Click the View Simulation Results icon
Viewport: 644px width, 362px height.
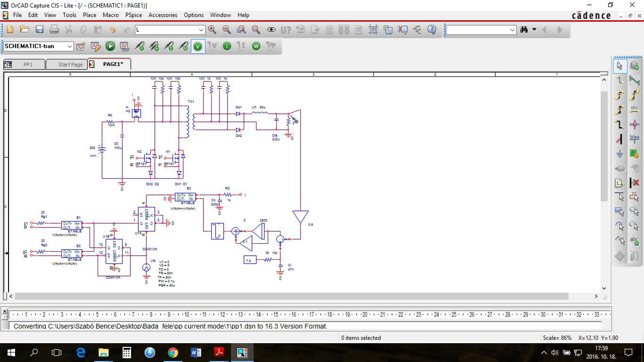tap(124, 46)
